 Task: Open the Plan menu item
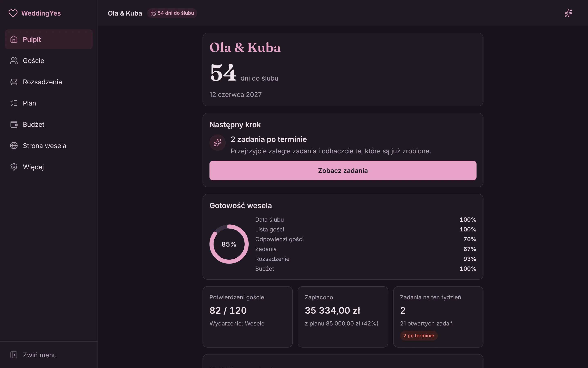point(49,103)
